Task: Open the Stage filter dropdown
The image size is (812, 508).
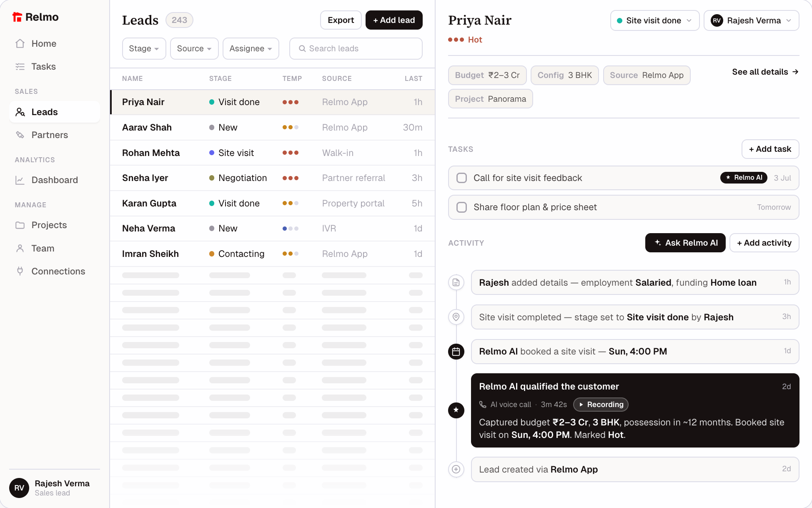Action: [x=144, y=49]
